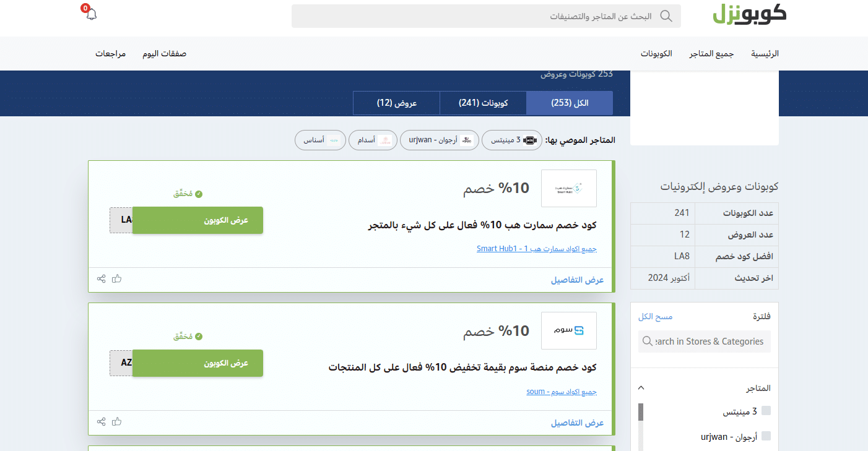Select the كوبونات (241) tab
Viewport: 868px width, 451px height.
[483, 103]
